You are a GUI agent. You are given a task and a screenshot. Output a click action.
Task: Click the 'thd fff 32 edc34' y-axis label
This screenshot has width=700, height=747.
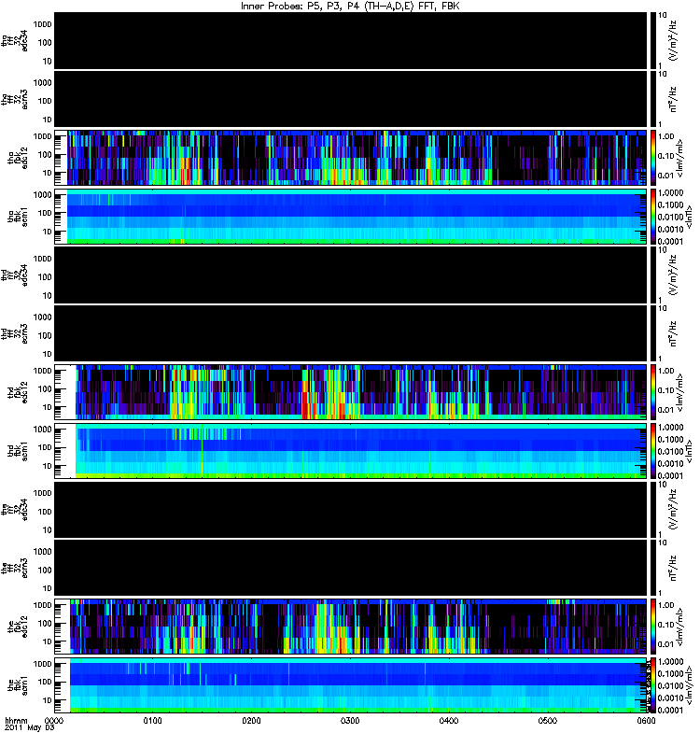click(x=15, y=275)
